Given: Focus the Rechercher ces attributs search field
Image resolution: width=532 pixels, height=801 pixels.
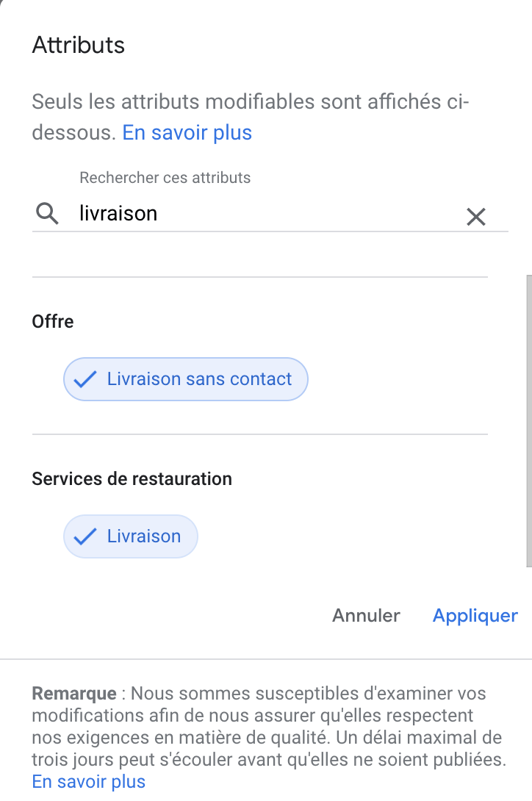Looking at the screenshot, I should (270, 214).
